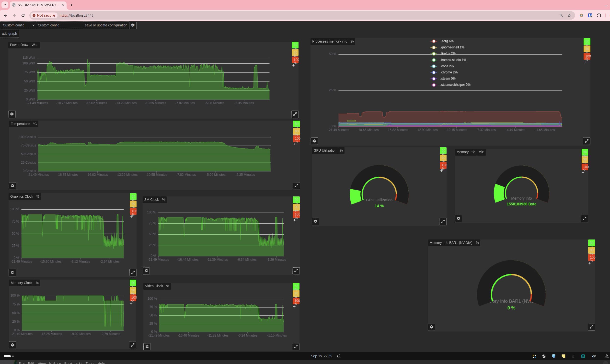Viewport: 610px width, 364px height.
Task: Open Memory Clock graph settings gear
Action: (13, 345)
